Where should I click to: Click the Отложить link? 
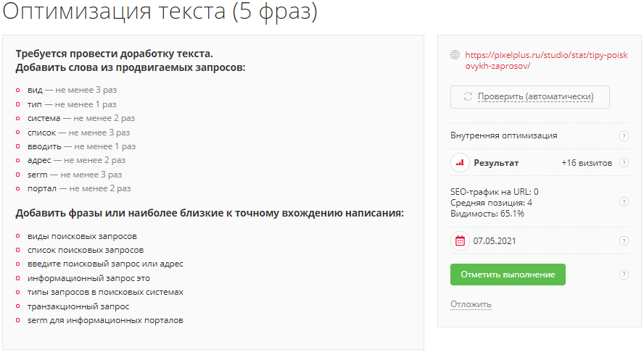pyautogui.click(x=471, y=304)
